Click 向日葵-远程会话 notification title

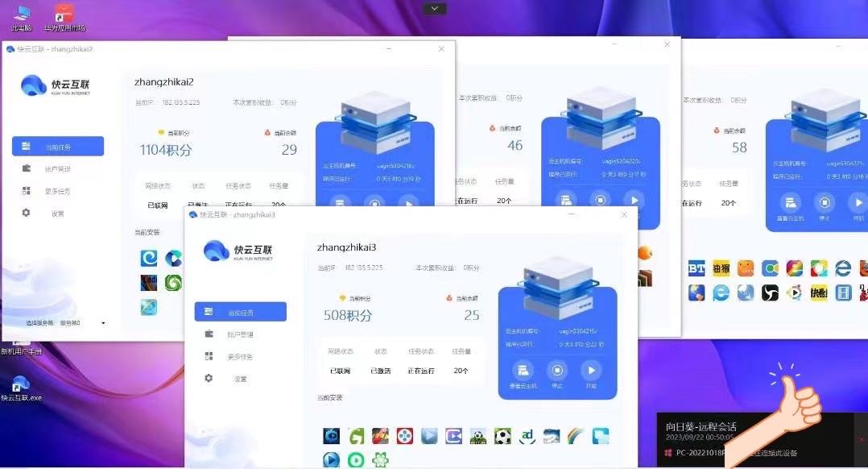701,426
